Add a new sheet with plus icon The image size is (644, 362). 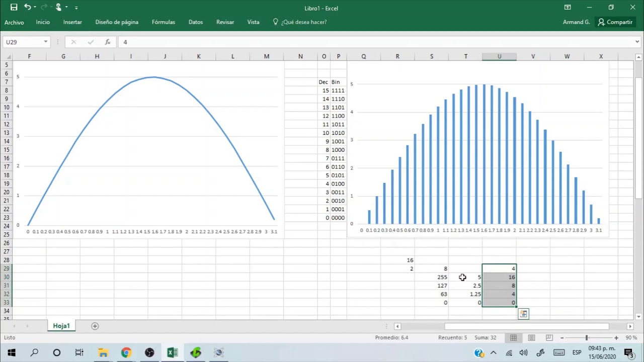(95, 326)
